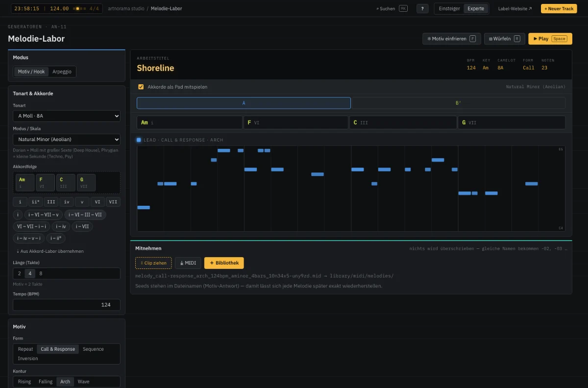Viewport: 588px width, 388px height.
Task: Open the Label-Website link
Action: click(x=515, y=8)
